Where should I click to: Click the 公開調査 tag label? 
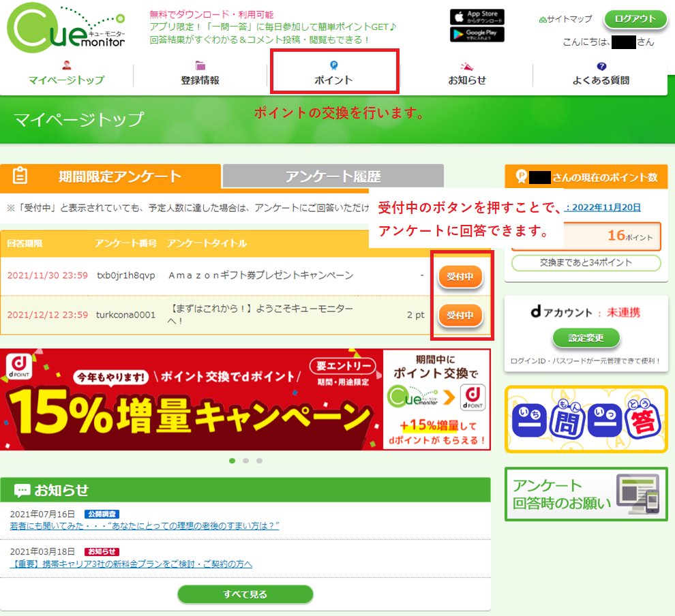[102, 514]
